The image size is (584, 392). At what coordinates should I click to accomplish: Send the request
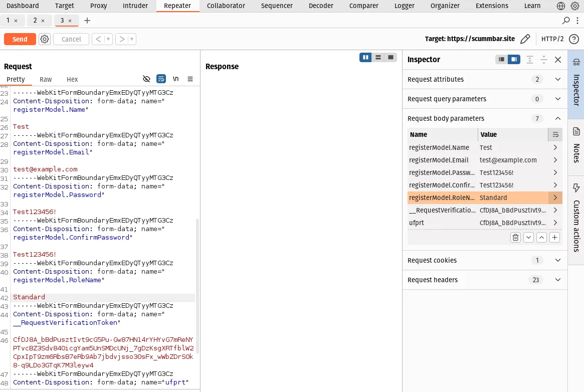click(20, 39)
